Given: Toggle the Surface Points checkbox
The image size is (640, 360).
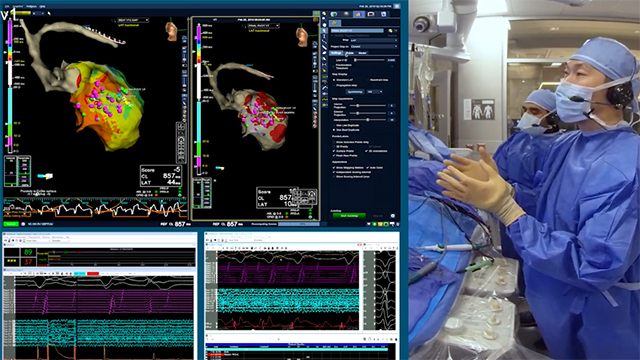Looking at the screenshot, I should coord(334,151).
